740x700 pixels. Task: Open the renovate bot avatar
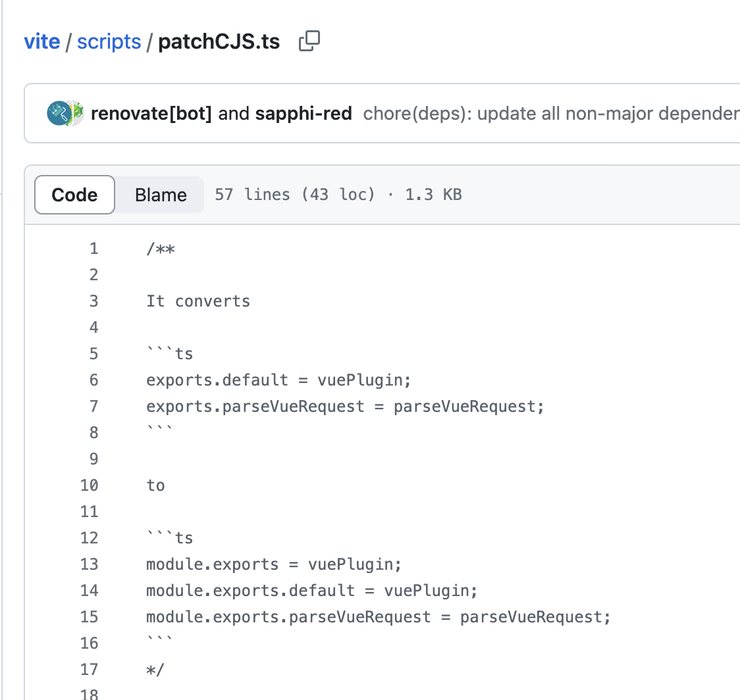click(x=59, y=113)
